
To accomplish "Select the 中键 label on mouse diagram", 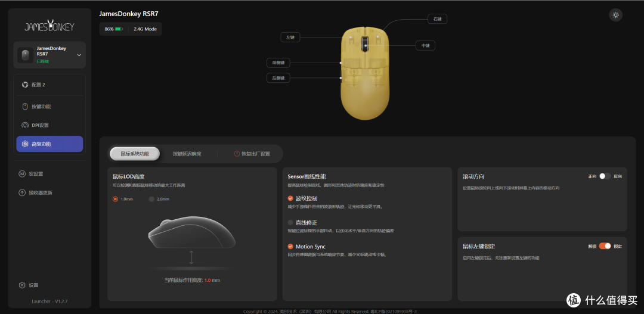I will [x=426, y=45].
